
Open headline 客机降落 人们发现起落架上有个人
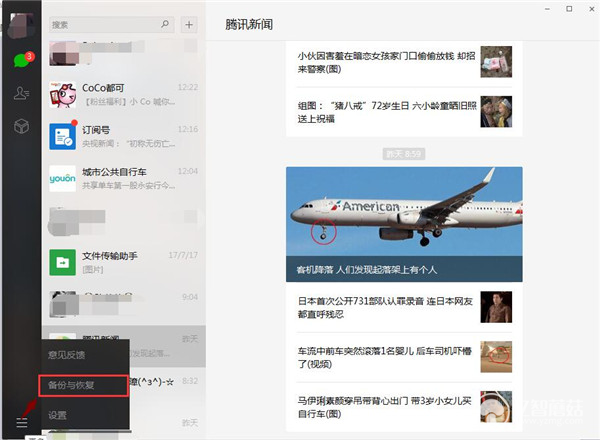[366, 270]
